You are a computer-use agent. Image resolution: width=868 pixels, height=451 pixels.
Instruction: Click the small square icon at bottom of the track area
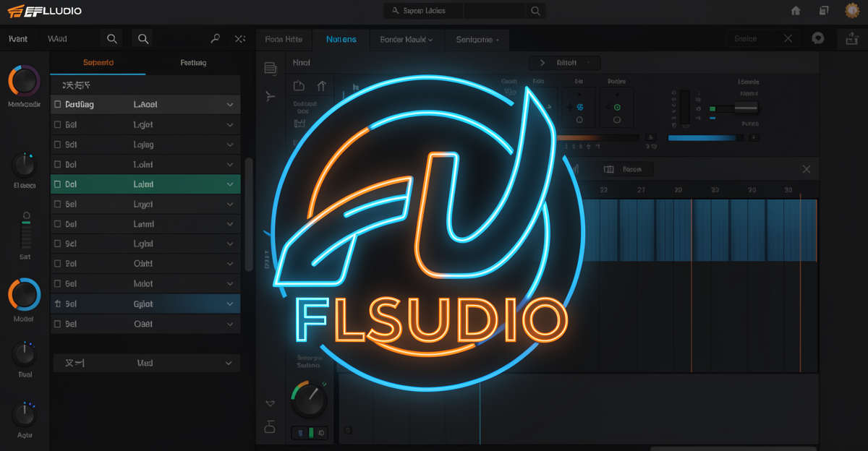click(x=348, y=430)
